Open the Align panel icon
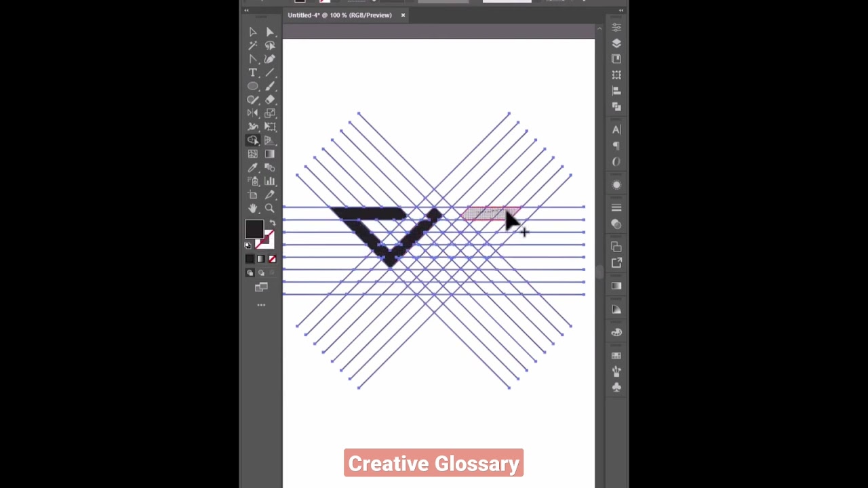868x488 pixels. click(x=616, y=91)
